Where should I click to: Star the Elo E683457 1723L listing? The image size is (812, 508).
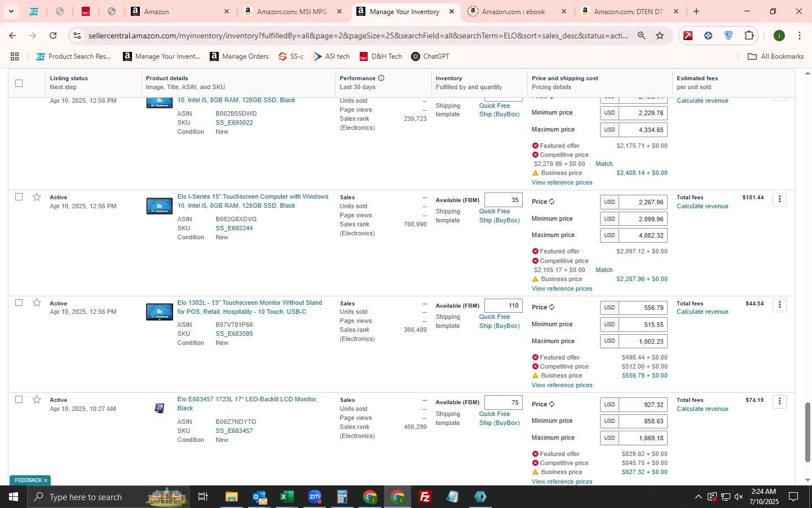point(37,399)
